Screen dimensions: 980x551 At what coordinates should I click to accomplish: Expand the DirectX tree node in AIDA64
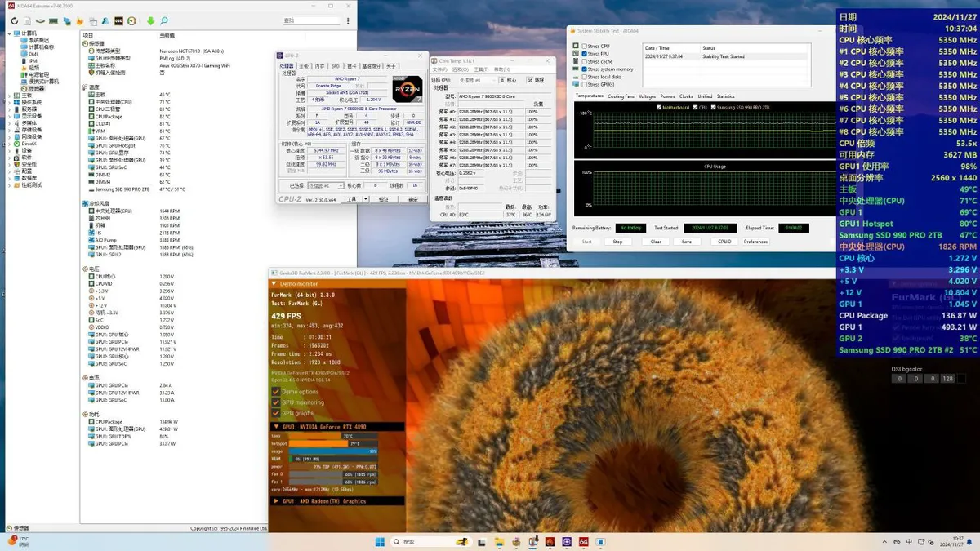coord(9,144)
